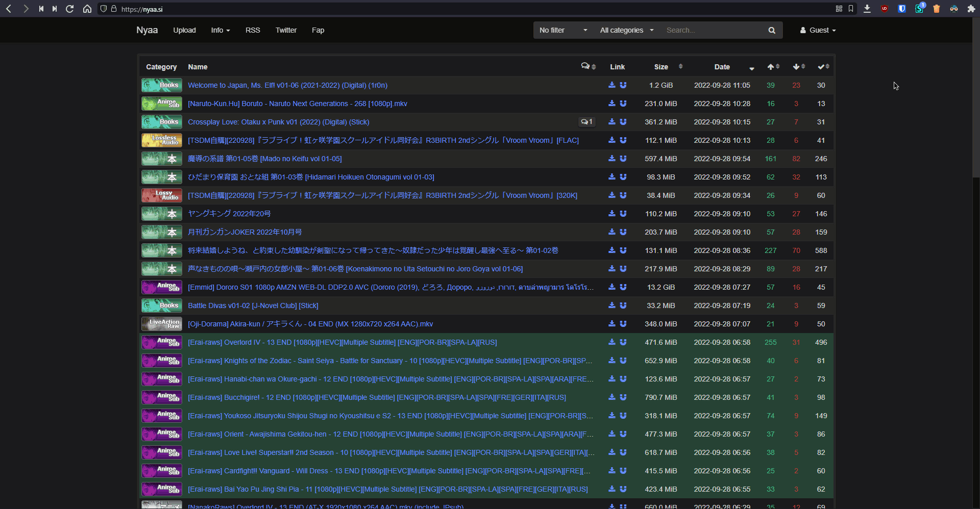Sort by leechers column
Viewport: 980px width, 509px height.
click(x=799, y=67)
